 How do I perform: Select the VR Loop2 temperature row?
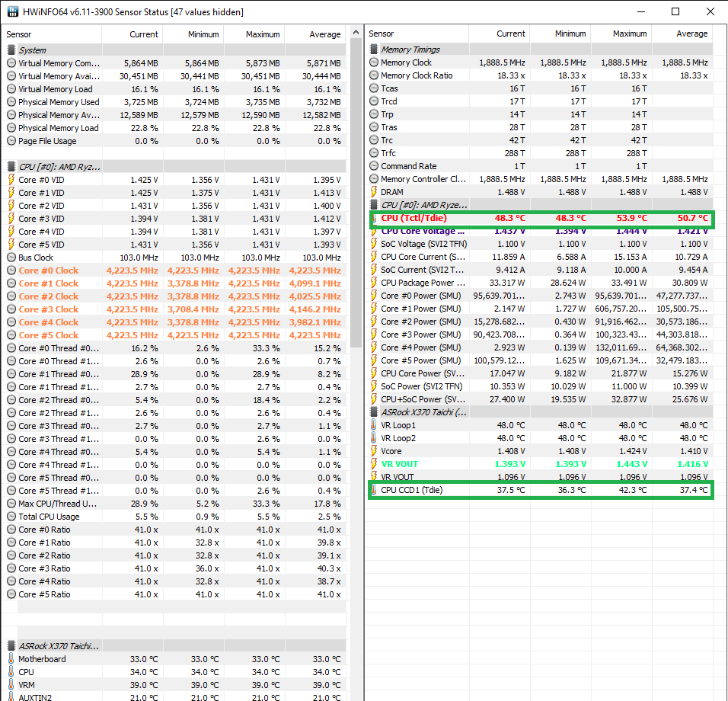(x=539, y=438)
